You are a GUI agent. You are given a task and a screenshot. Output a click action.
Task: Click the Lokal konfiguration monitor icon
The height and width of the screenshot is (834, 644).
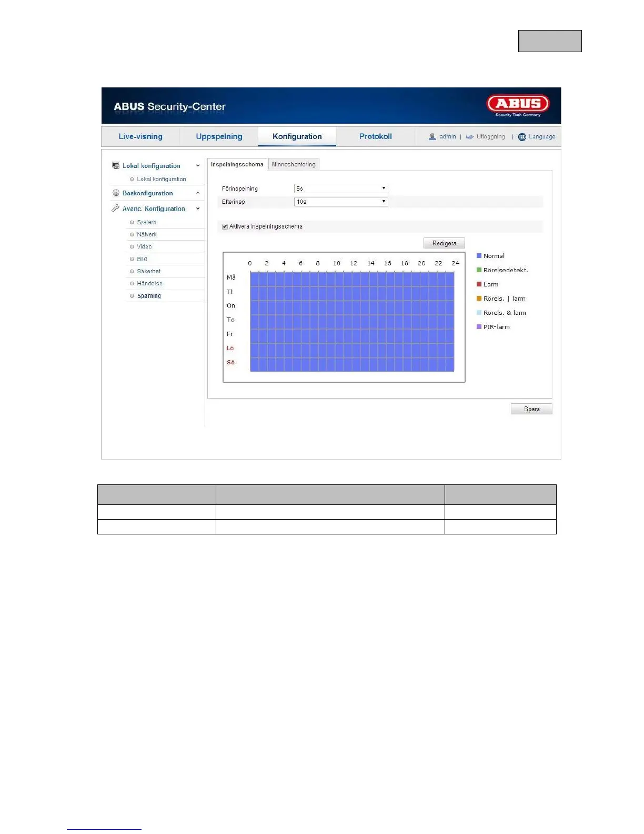pyautogui.click(x=116, y=166)
